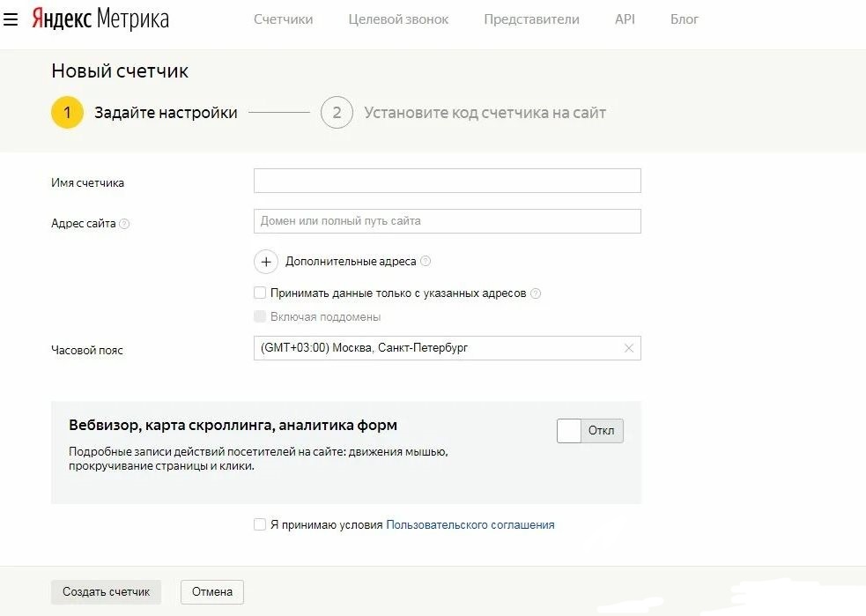866x616 pixels.
Task: Accept the user agreement checkbox
Action: click(x=260, y=524)
